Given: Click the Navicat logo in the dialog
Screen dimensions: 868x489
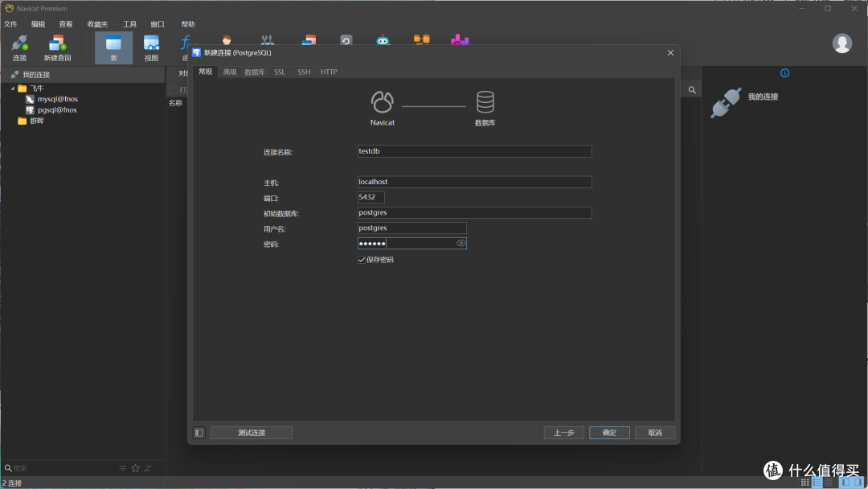Looking at the screenshot, I should (382, 102).
